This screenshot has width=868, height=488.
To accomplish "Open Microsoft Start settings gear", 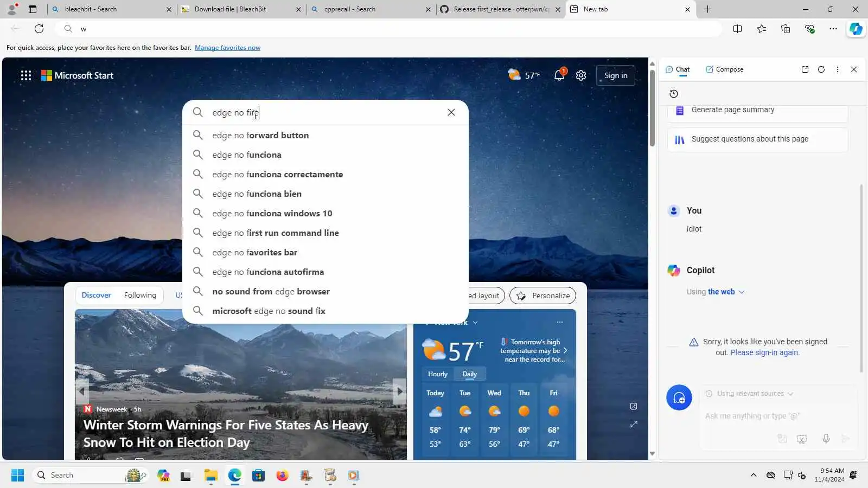I will click(581, 75).
